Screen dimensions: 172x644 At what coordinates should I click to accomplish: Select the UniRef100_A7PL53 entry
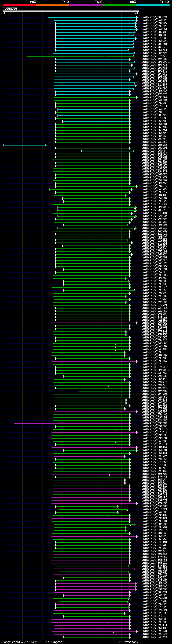click(154, 504)
